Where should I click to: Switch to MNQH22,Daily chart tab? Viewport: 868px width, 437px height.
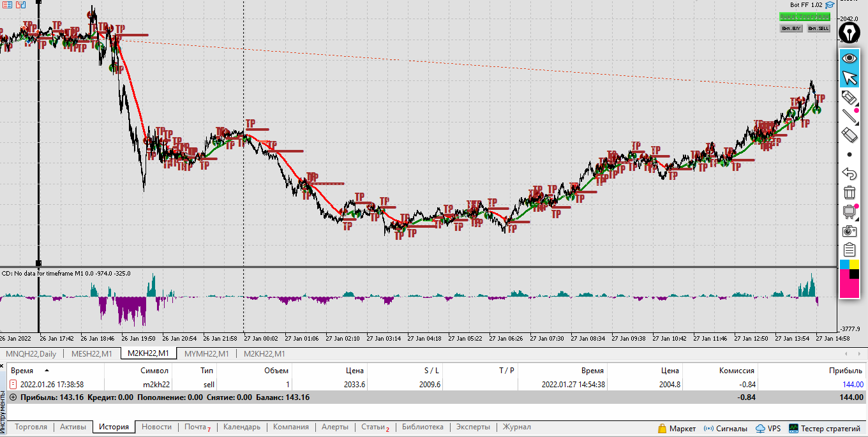point(31,353)
